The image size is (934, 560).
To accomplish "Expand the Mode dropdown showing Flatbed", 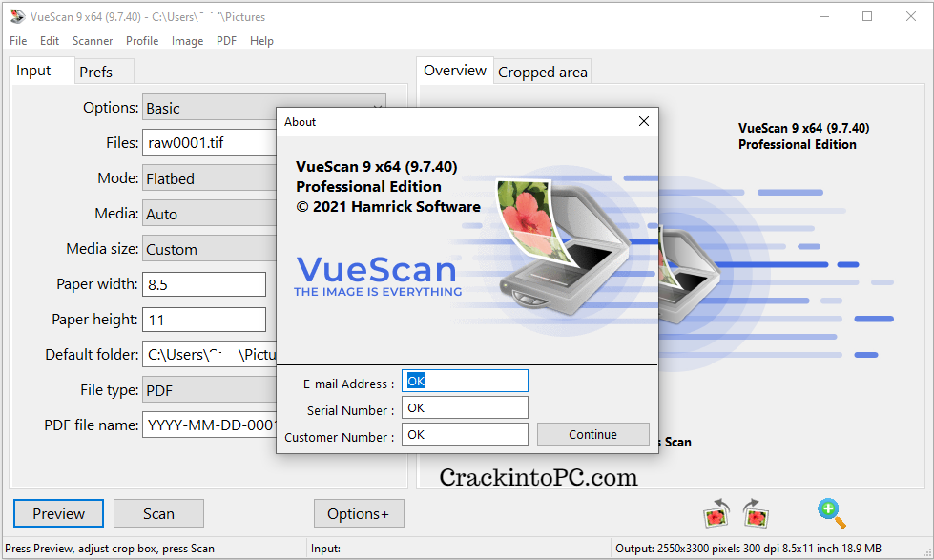I will click(x=209, y=178).
